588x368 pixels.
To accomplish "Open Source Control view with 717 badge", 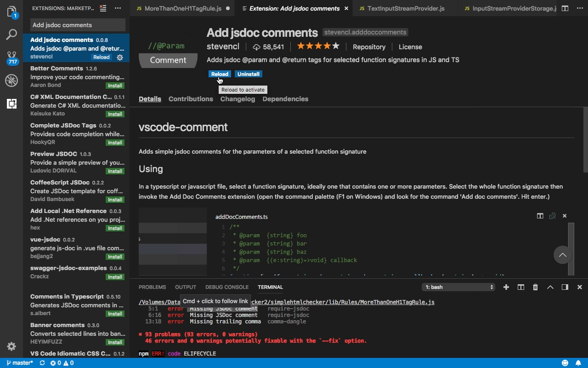I will 11,58.
